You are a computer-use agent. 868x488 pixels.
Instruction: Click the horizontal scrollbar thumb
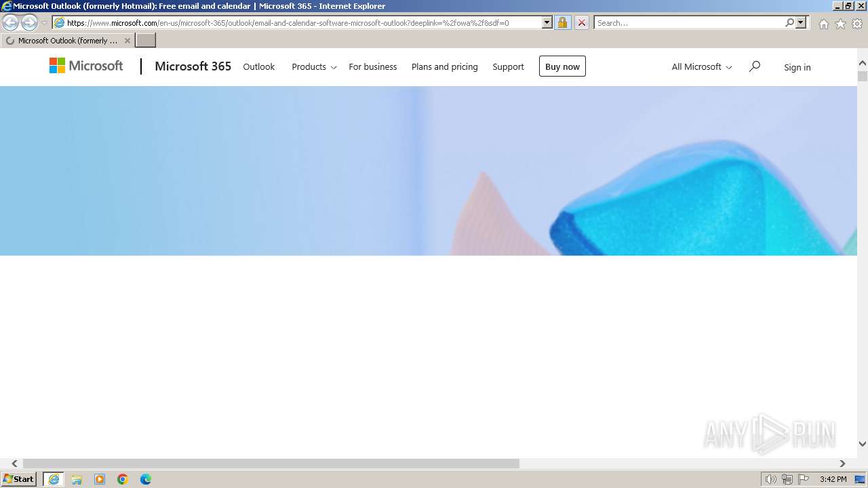tap(271, 464)
